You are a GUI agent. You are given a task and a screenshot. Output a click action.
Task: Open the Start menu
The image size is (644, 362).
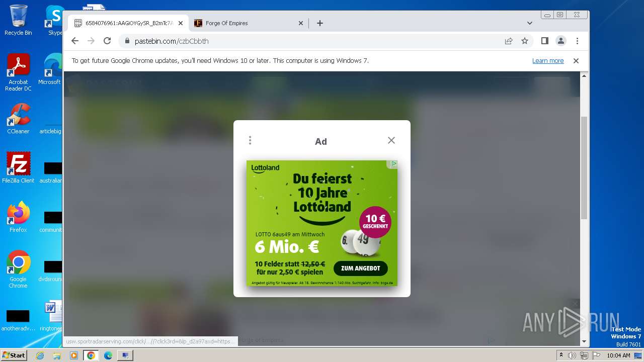14,355
